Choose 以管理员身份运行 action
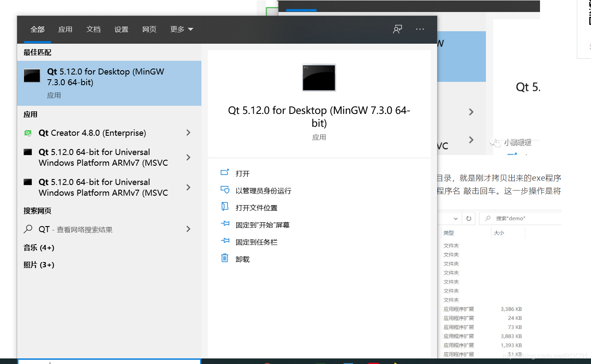The height and width of the screenshot is (364, 591). tap(256, 191)
